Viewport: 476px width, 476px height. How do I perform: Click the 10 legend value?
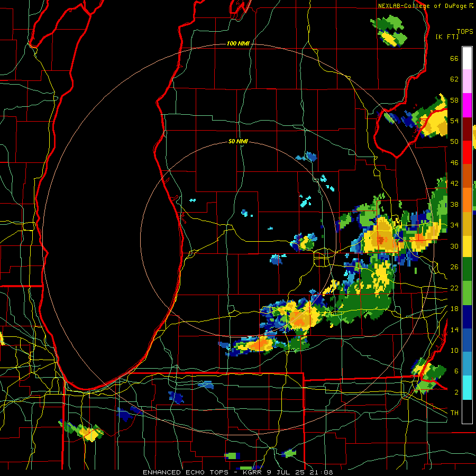[454, 350]
